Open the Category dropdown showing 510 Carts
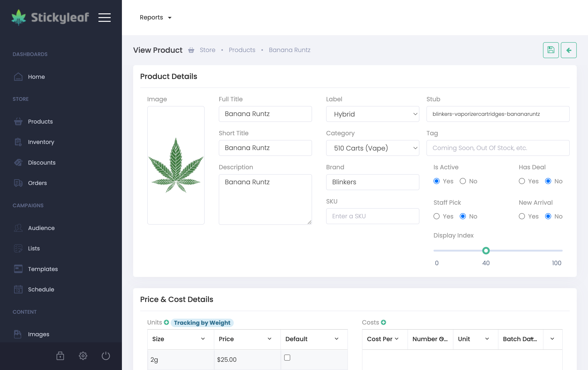Screen dimensions: 588x370 tap(372, 148)
